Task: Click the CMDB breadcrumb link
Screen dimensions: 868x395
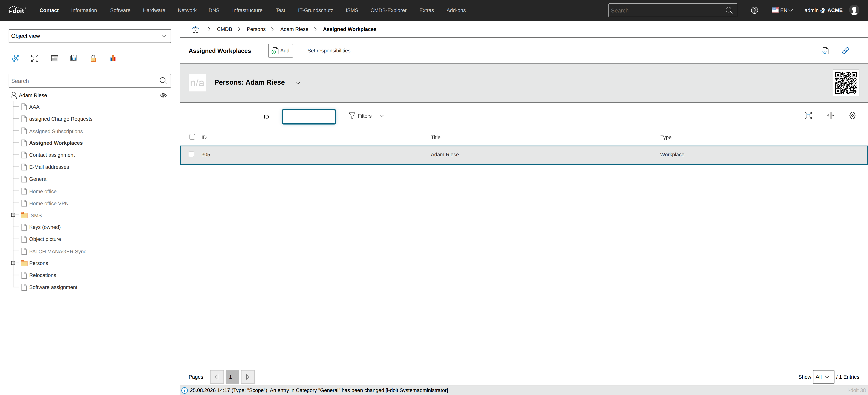Action: [x=225, y=29]
